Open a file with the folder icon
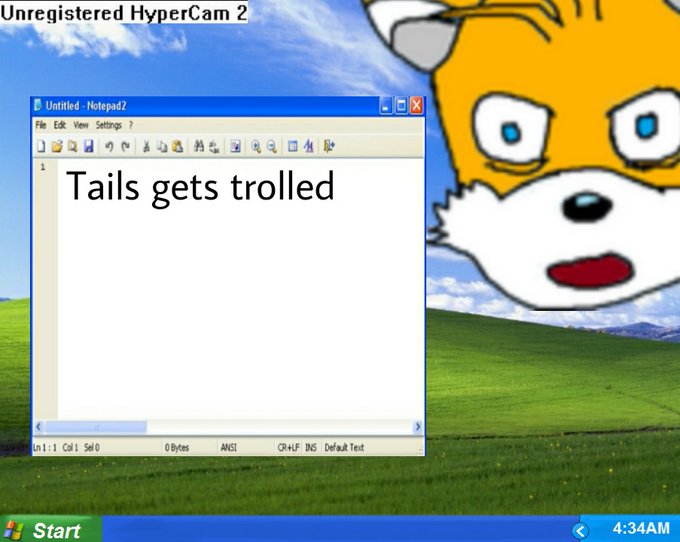This screenshot has width=680, height=542. 57,147
